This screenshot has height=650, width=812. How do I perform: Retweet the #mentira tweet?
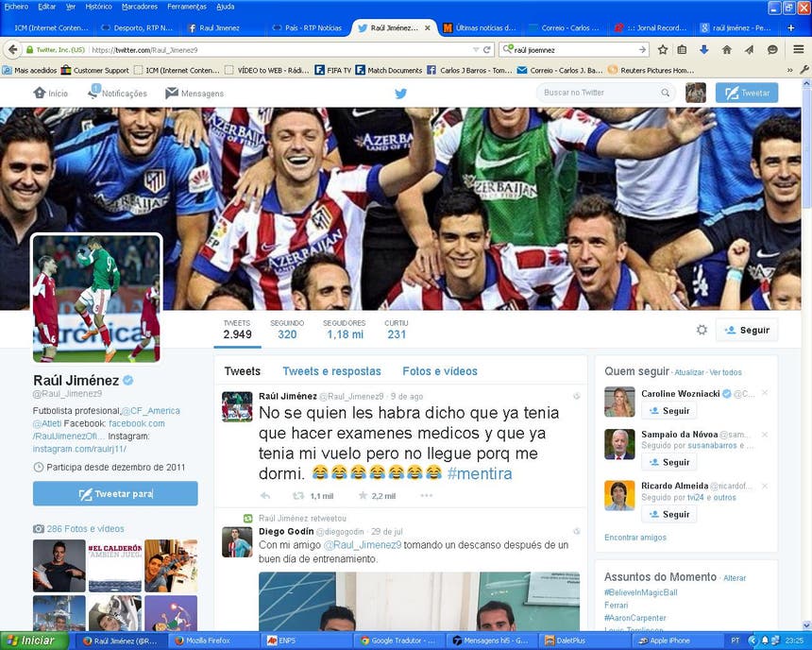299,495
